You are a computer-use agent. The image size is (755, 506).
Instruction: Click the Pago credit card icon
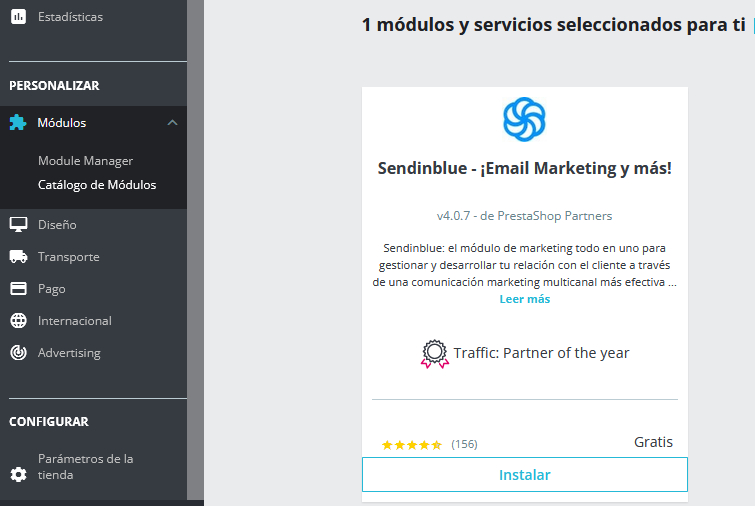[18, 289]
